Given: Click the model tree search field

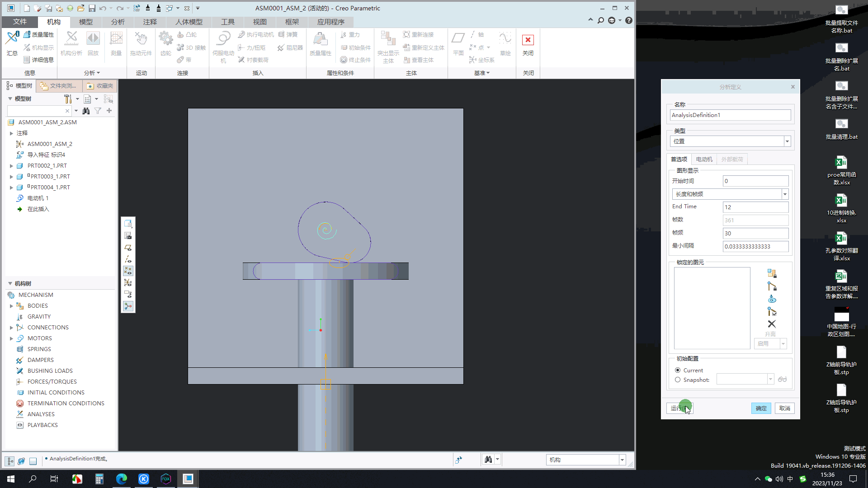Looking at the screenshot, I should point(36,111).
